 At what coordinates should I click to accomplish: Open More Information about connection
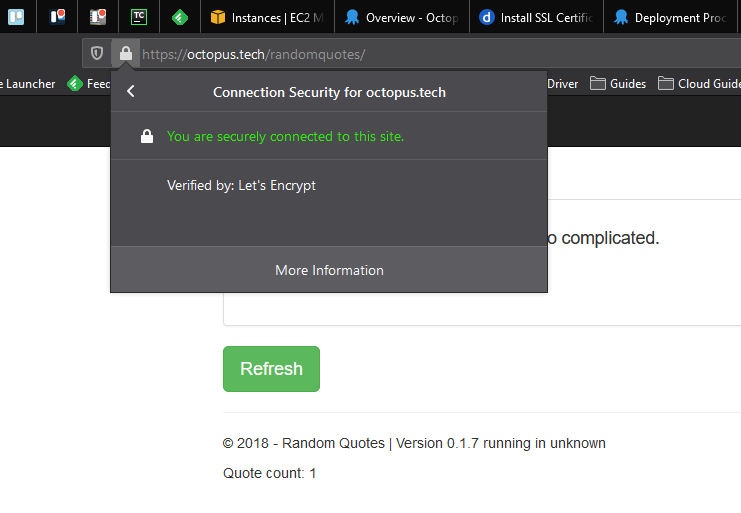[x=329, y=270]
